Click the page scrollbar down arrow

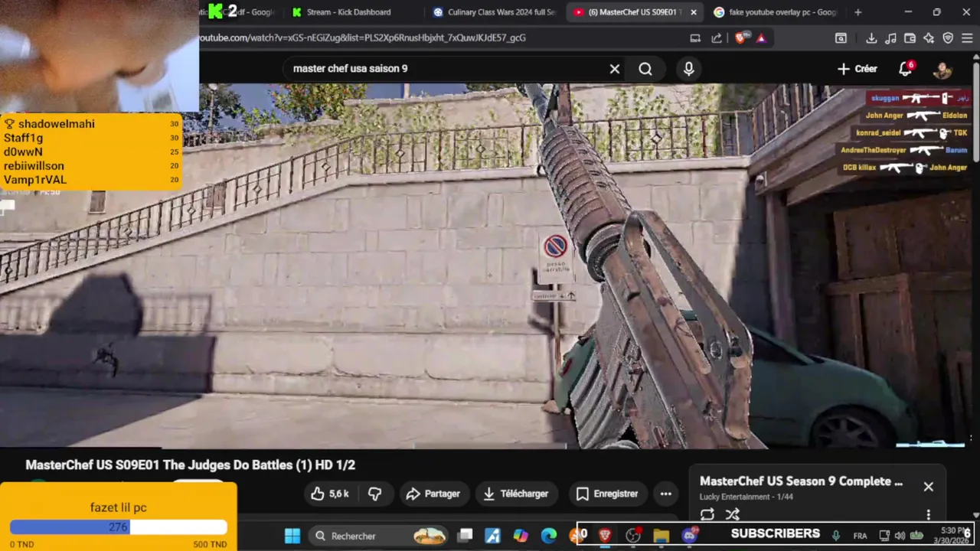[x=975, y=516]
